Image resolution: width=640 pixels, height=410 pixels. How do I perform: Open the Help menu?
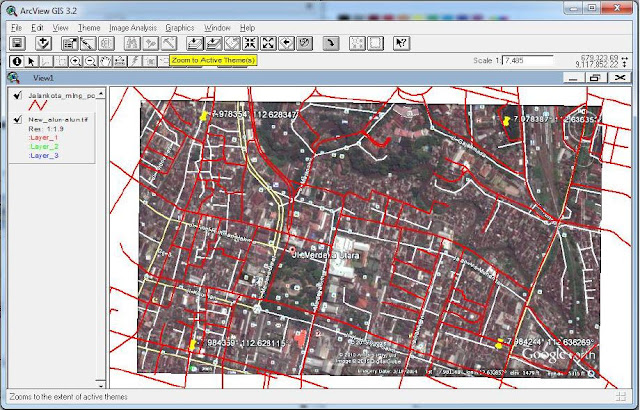tap(247, 28)
